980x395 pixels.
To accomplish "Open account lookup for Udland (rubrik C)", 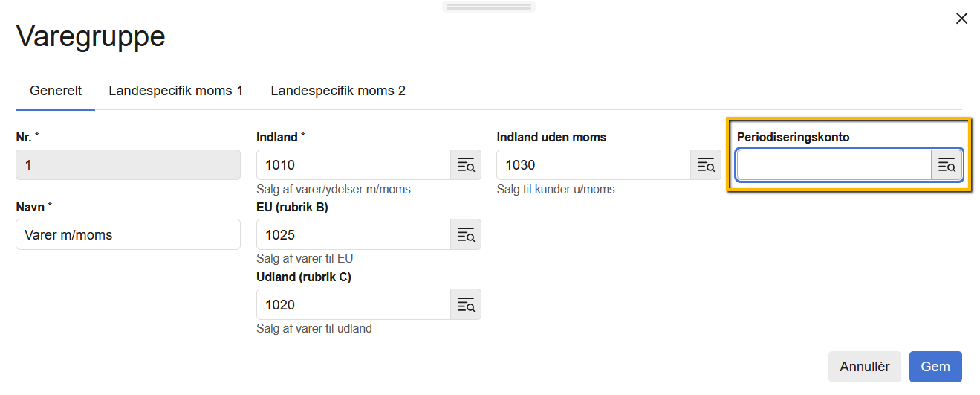I will pos(466,305).
